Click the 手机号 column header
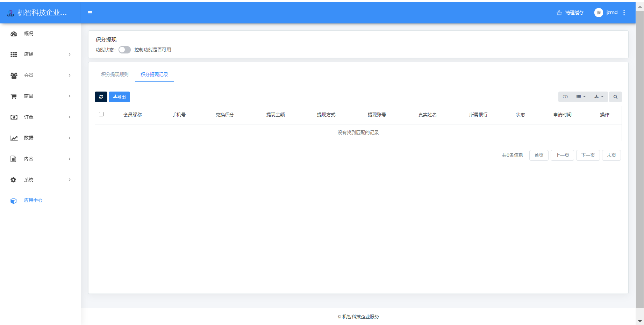 click(x=179, y=115)
